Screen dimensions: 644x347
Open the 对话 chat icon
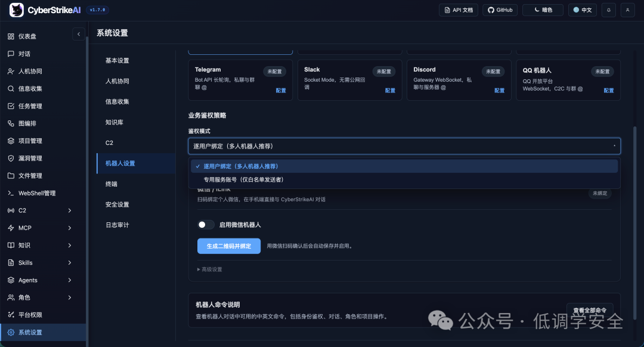click(11, 54)
